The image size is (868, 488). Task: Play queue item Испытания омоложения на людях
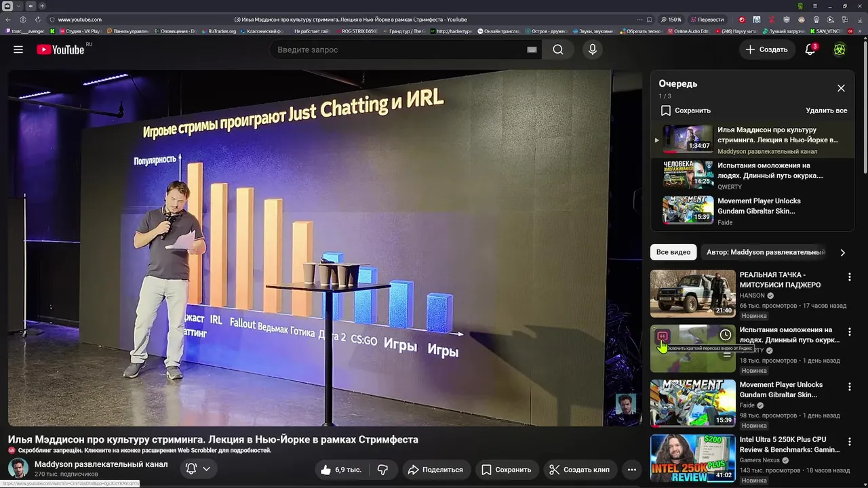pyautogui.click(x=753, y=175)
